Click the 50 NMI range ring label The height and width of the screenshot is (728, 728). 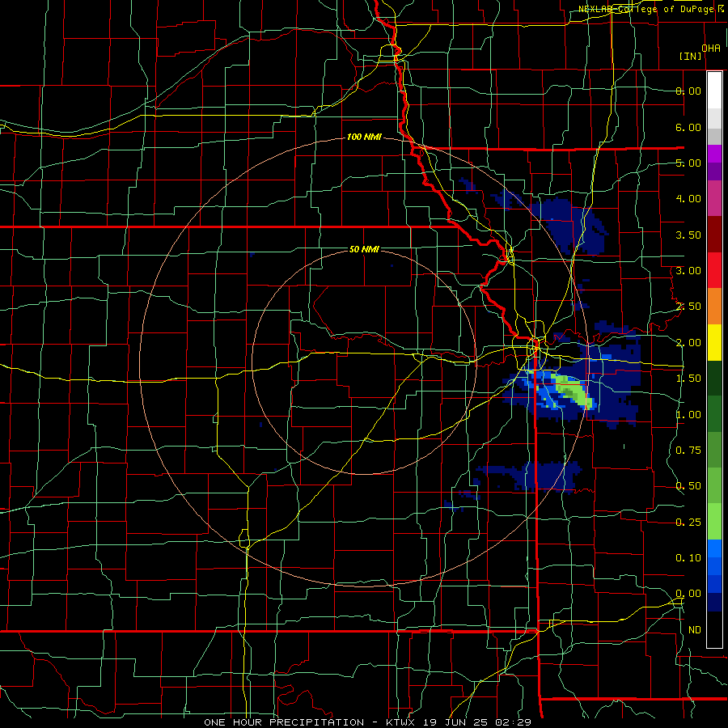364,249
